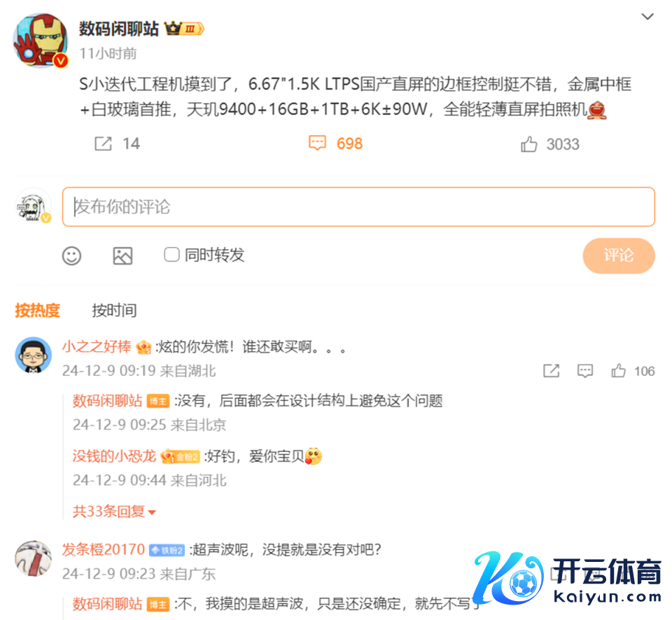Open the post options chevron at the top right
Image resolution: width=672 pixels, height=620 pixels.
(x=647, y=17)
